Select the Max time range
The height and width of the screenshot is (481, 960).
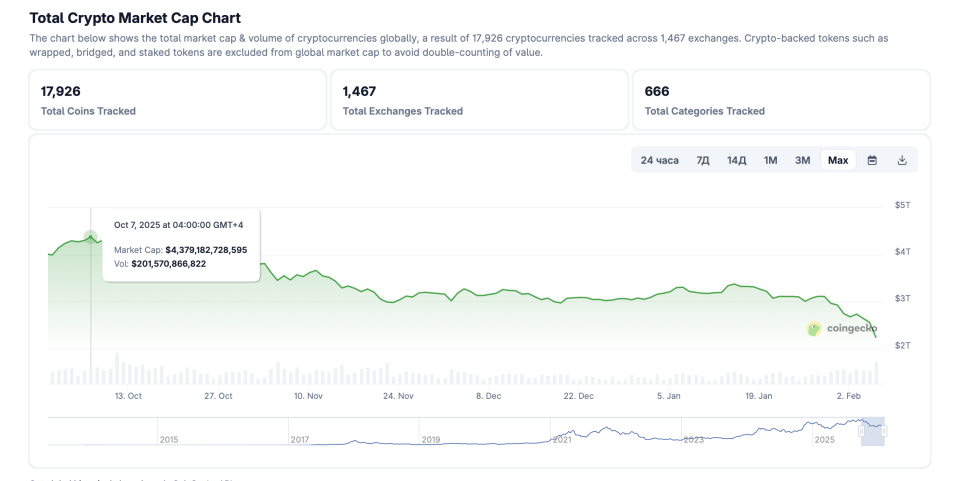tap(838, 160)
